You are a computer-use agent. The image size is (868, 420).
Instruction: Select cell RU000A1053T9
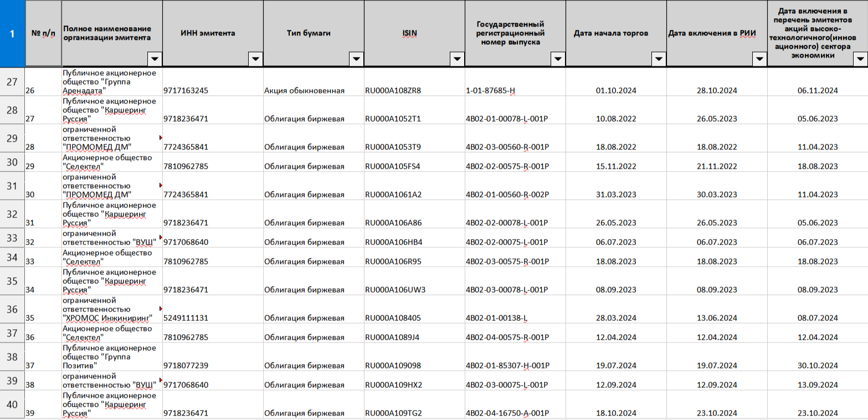pos(414,138)
